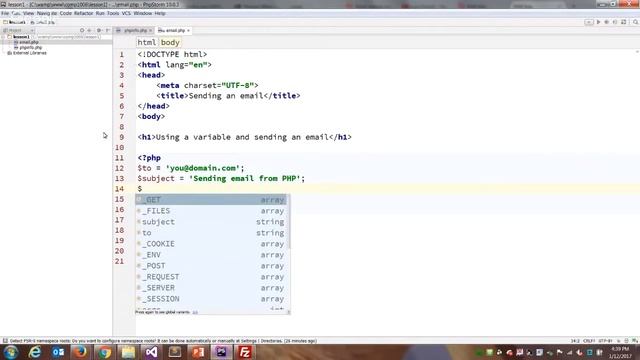This screenshot has height=360, width=640.
Task: Open Internet Explorer from the taskbar
Action: [x=35, y=352]
